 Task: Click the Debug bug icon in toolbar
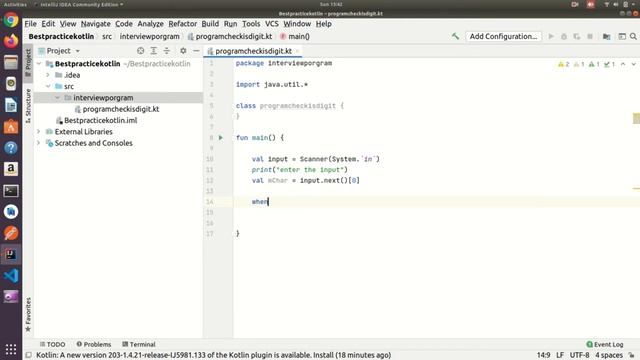564,36
